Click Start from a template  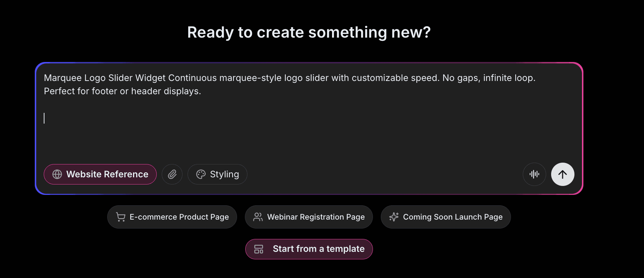pos(309,249)
